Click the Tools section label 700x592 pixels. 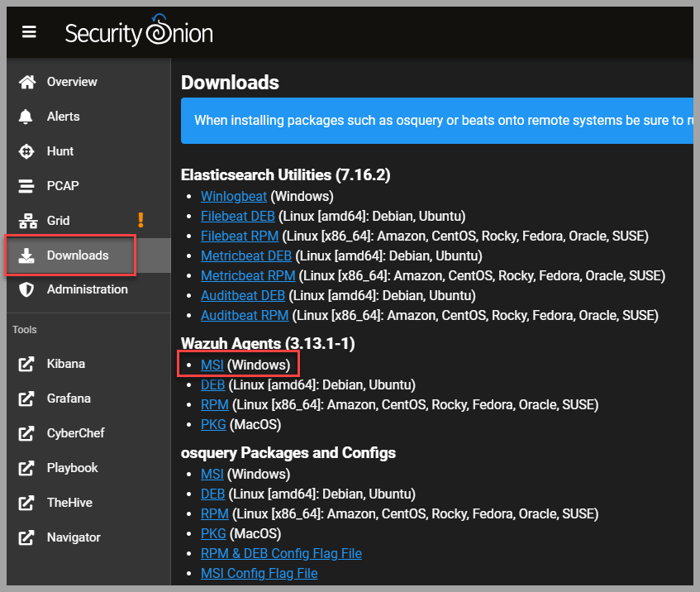25,330
